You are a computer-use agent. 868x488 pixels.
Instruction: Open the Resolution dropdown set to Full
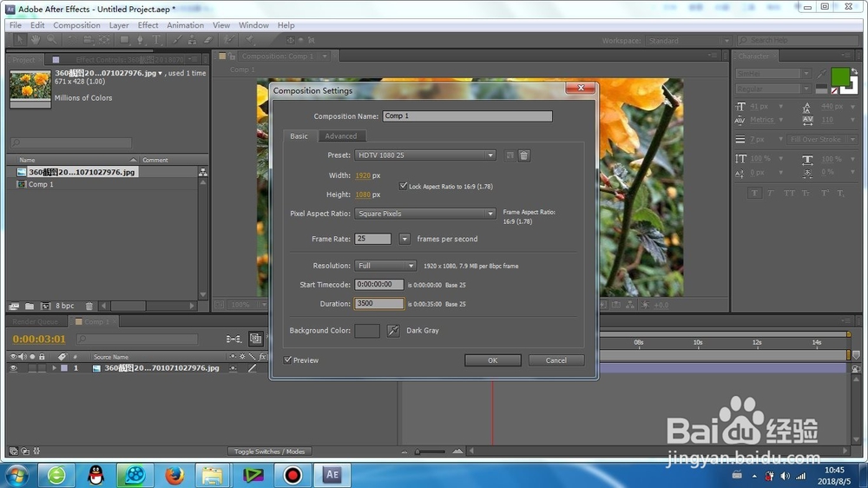click(385, 266)
